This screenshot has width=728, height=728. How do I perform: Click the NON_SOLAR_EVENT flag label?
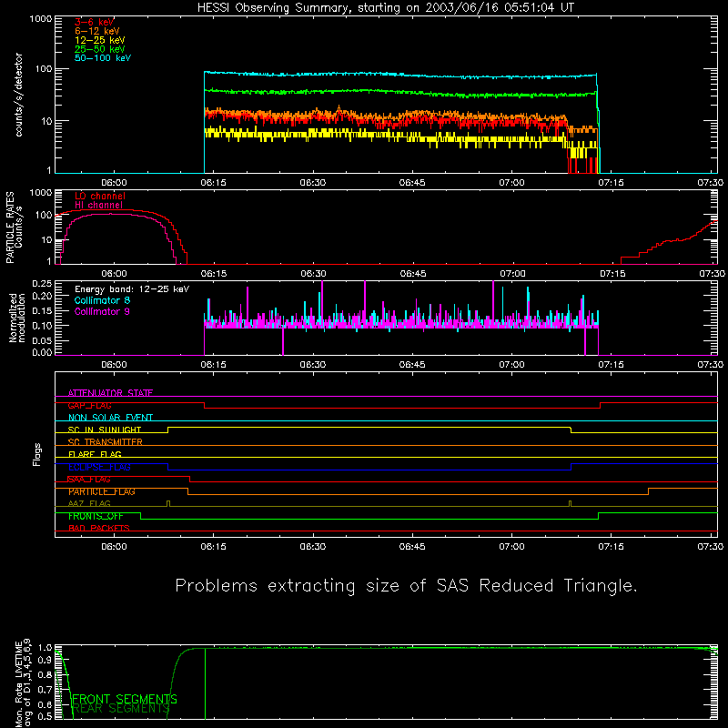(110, 418)
